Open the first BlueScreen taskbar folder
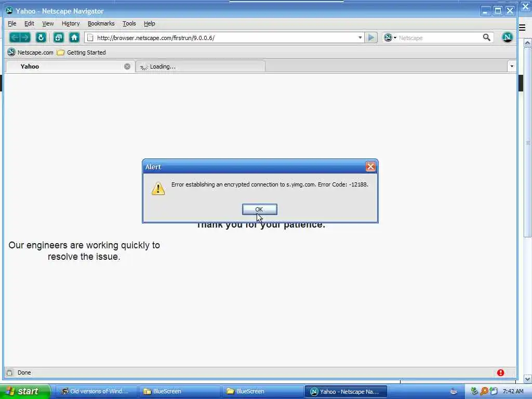 179,391
